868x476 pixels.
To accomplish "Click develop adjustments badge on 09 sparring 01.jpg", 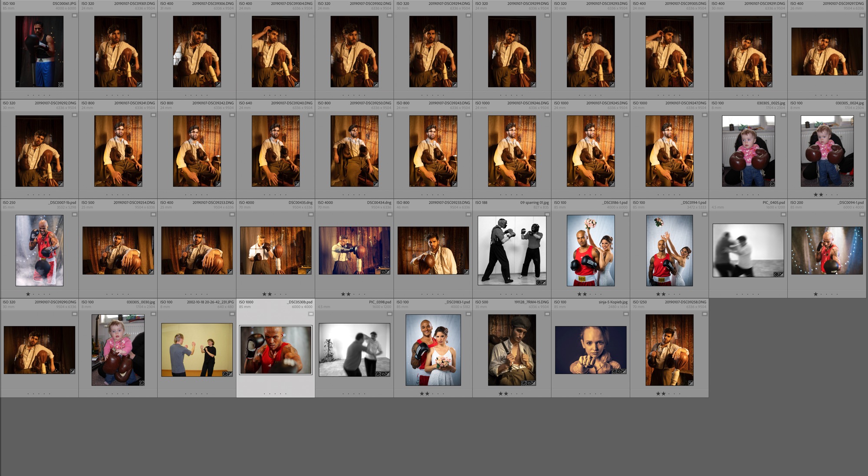I will click(544, 282).
